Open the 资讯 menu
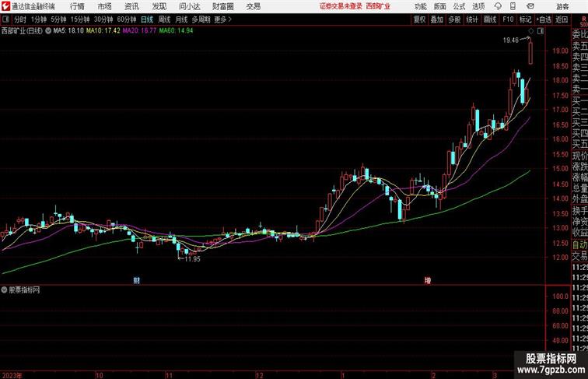The height and width of the screenshot is (379, 588). pyautogui.click(x=131, y=6)
